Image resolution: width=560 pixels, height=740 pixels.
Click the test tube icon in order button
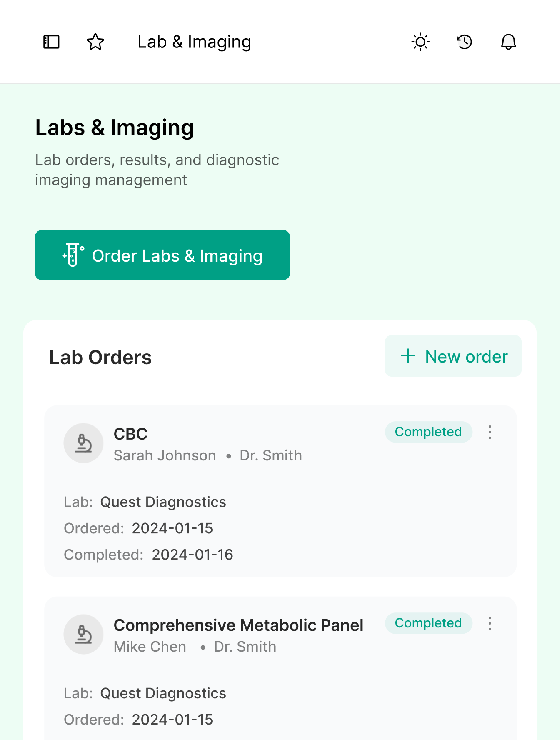click(73, 255)
